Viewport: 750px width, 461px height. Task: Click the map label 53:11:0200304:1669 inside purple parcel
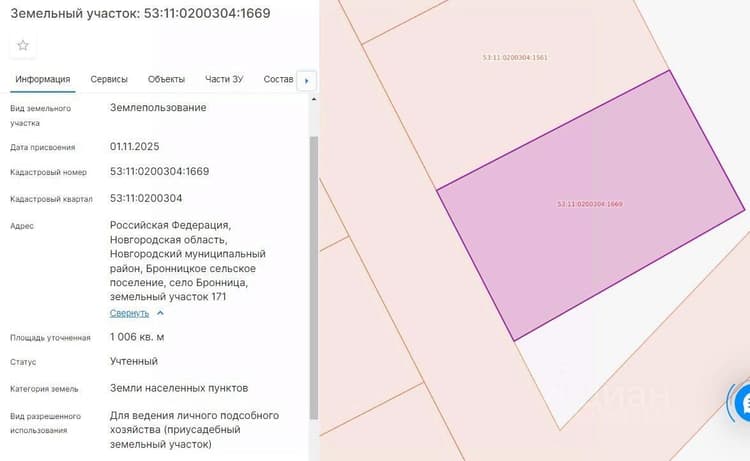coord(589,204)
